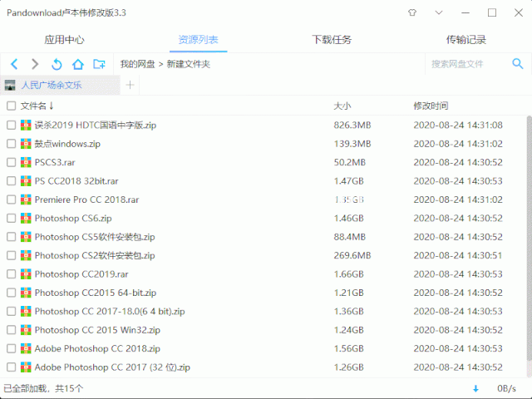Viewport: 532px width, 399px height.
Task: Open the 传输记录 tab
Action: (x=465, y=39)
